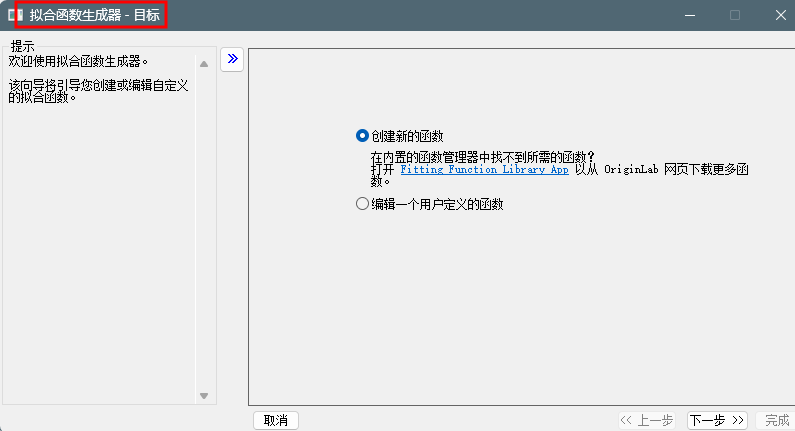795x431 pixels.
Task: Choose the 编辑一个用户定义的函数 radio option
Action: point(362,204)
